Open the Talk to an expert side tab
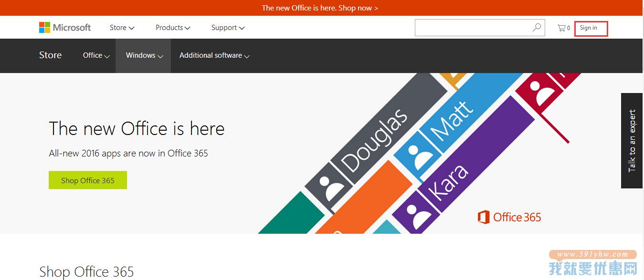The width and height of the screenshot is (644, 280). (632, 141)
